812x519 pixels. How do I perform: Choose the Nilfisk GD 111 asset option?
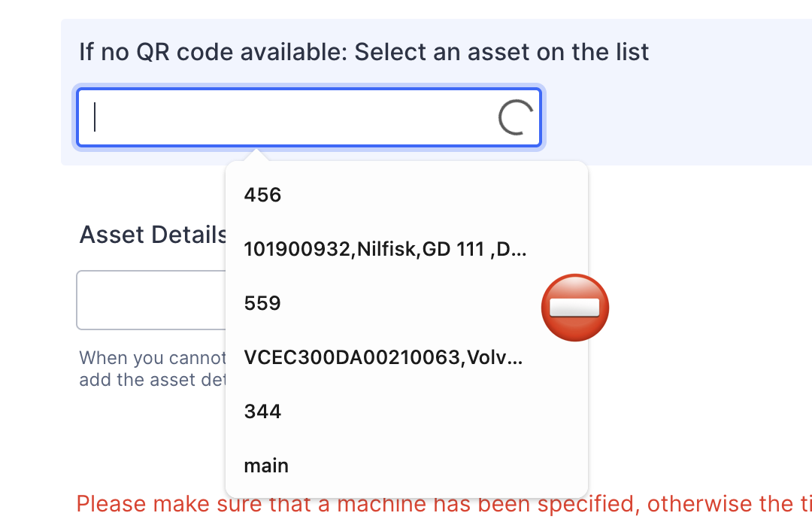pyautogui.click(x=385, y=250)
